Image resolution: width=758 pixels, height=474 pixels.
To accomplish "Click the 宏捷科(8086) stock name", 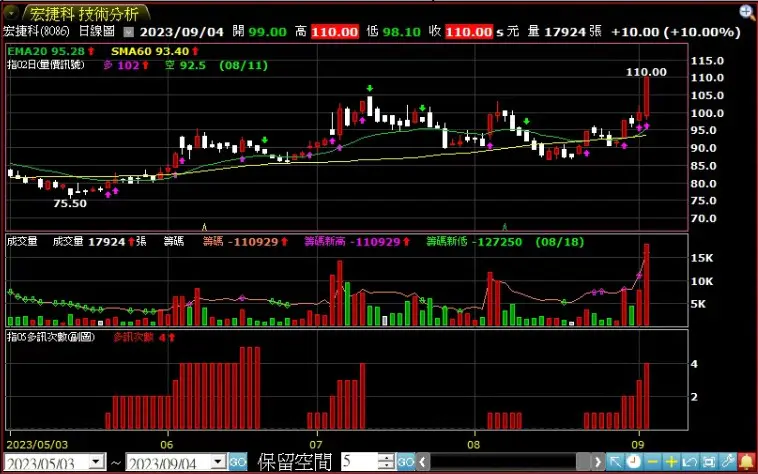I will [36, 31].
